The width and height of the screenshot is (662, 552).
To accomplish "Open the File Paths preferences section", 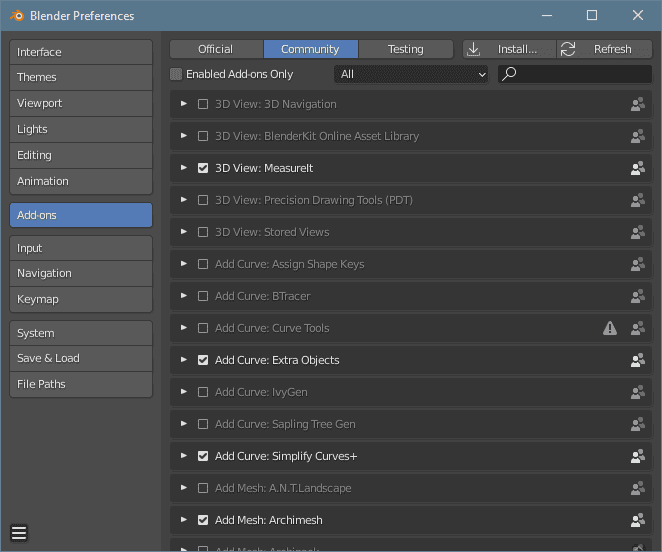I will coord(81,384).
